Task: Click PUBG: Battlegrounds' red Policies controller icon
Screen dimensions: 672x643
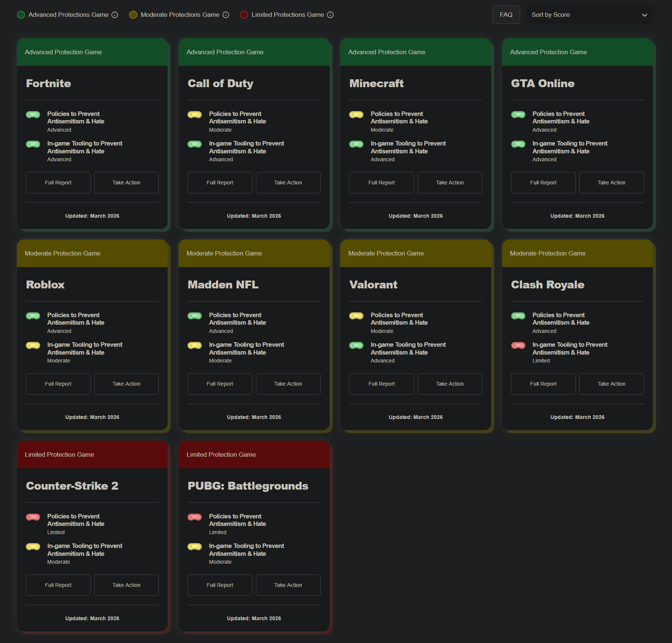Action: tap(195, 517)
